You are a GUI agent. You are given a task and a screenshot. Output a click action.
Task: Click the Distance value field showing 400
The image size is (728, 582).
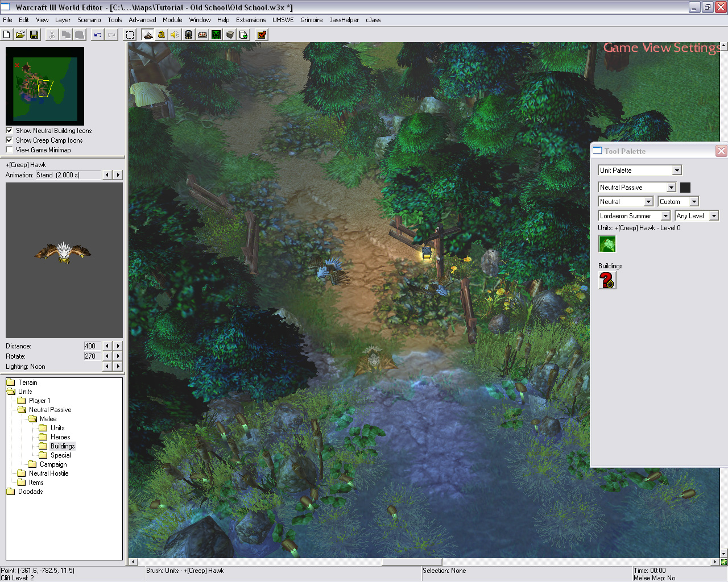pos(92,346)
